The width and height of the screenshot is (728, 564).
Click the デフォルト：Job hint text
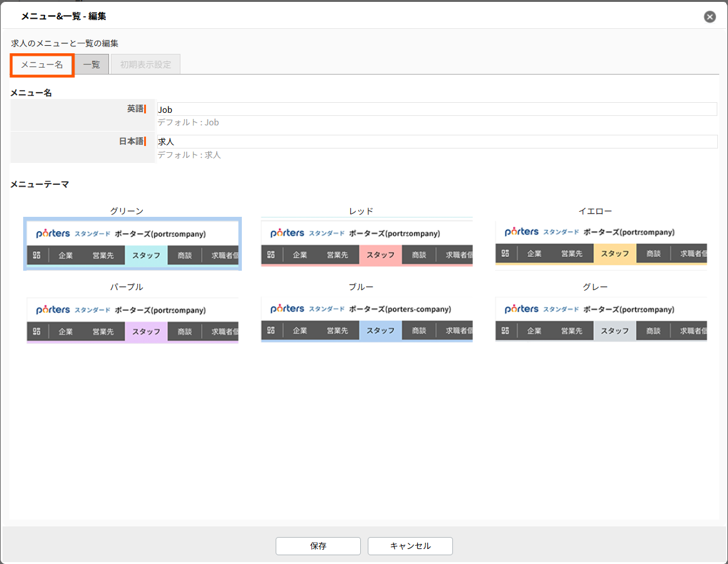tap(188, 123)
